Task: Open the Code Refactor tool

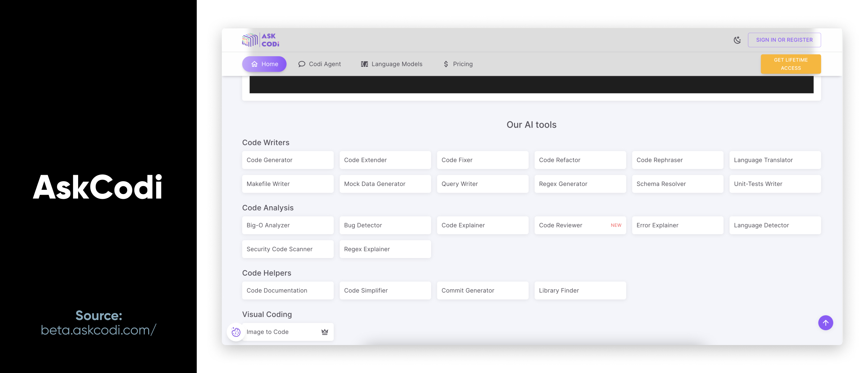Action: pyautogui.click(x=580, y=160)
